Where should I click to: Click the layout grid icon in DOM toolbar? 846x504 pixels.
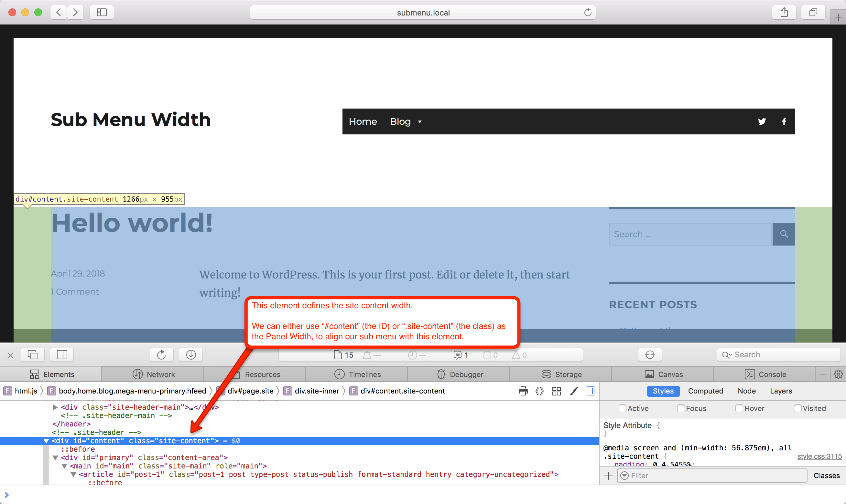pos(557,391)
